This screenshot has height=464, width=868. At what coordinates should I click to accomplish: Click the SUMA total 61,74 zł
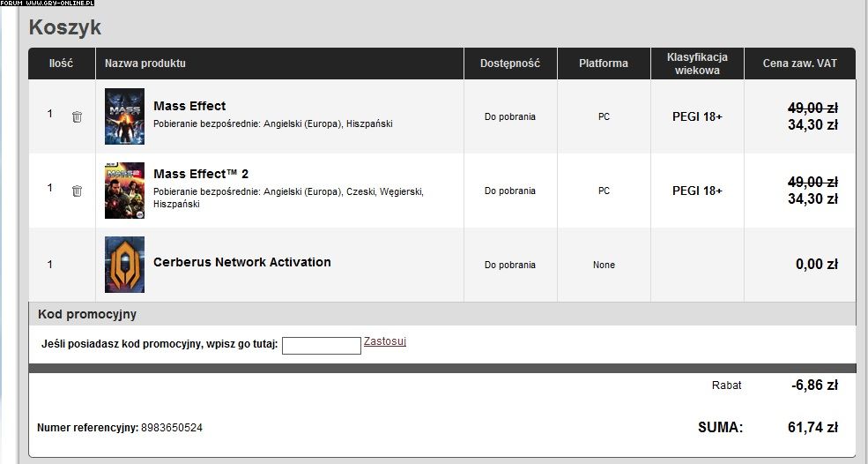(x=812, y=428)
